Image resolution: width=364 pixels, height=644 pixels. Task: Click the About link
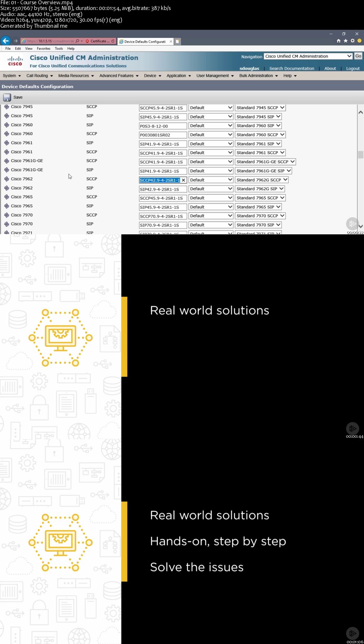pos(330,69)
